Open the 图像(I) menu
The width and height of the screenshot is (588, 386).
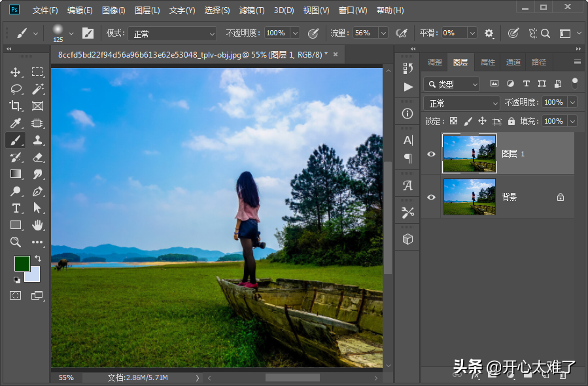point(114,10)
